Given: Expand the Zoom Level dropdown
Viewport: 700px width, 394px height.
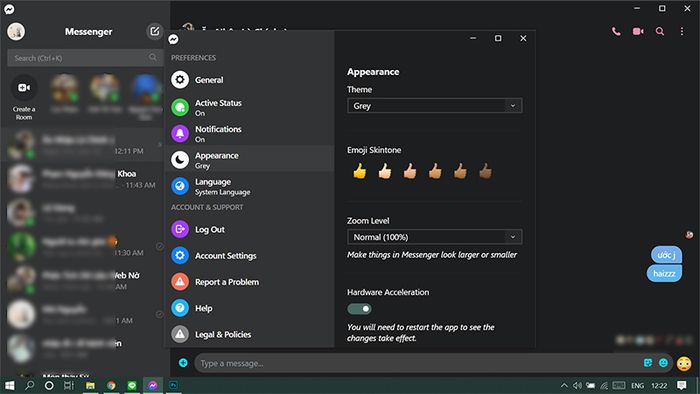Looking at the screenshot, I should click(x=434, y=237).
